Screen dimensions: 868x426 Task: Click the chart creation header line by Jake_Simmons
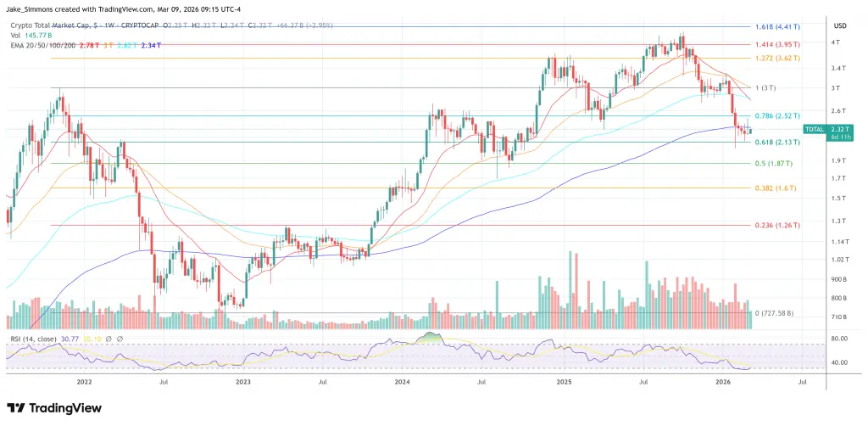tap(124, 8)
